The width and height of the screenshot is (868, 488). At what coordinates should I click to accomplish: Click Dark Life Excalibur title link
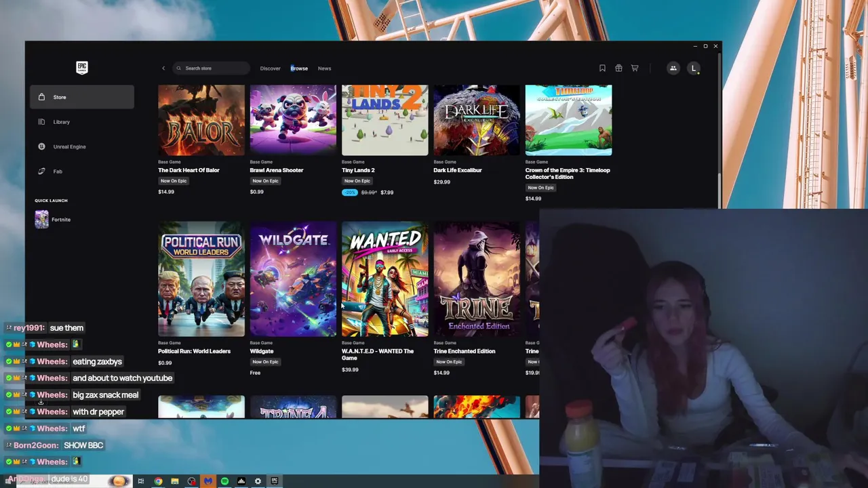coord(457,170)
